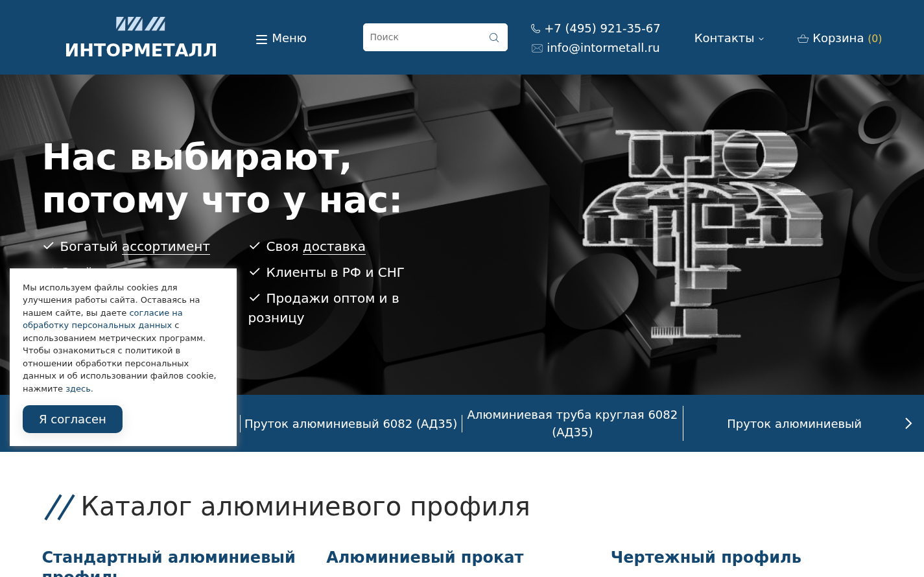Select Пруток алюминиевый 6082 (АД35) item
The height and width of the screenshot is (577, 924).
(x=351, y=424)
